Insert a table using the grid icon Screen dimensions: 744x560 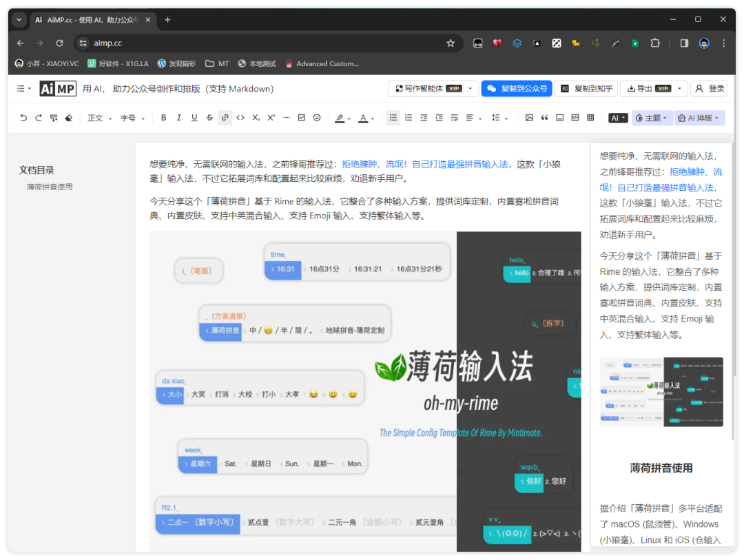coord(590,118)
